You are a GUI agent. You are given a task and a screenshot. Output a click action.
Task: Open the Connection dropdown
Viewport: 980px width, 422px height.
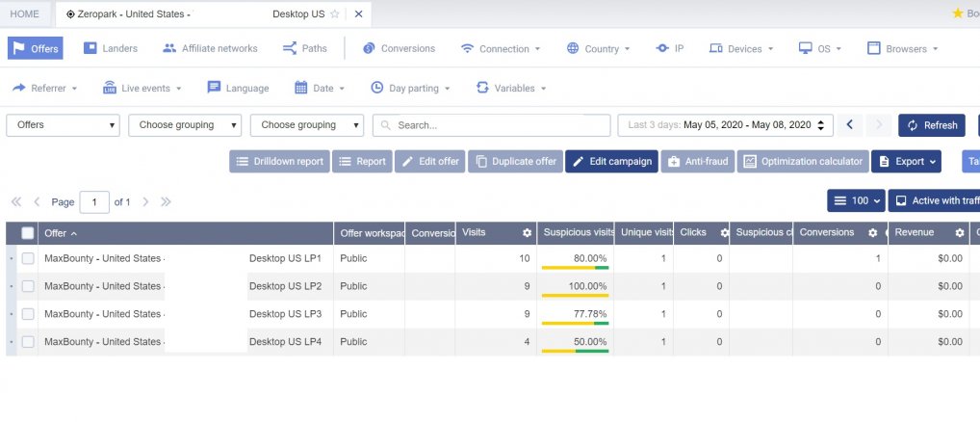501,48
